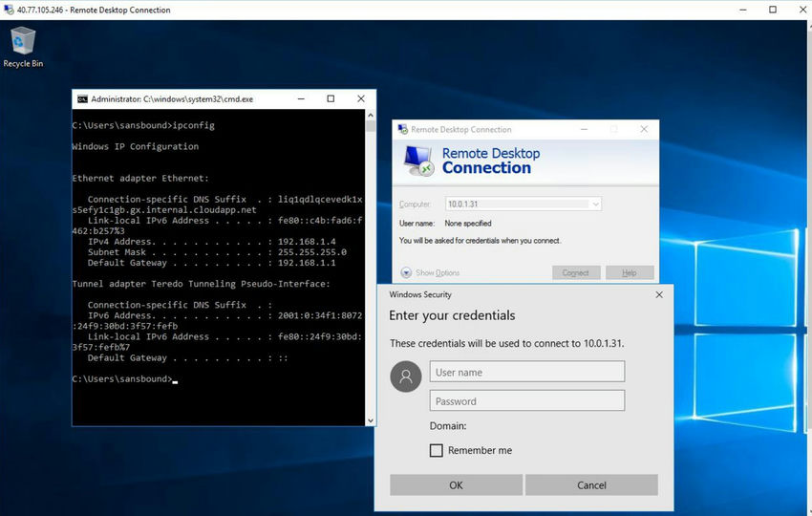Open the Recycle Bin desktop icon
Screen dimensions: 812x516
click(23, 47)
